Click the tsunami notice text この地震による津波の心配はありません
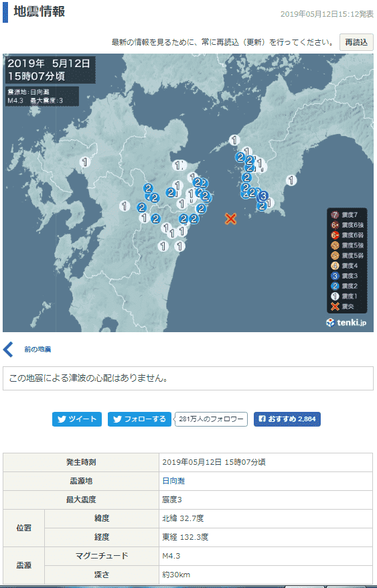Image resolution: width=377 pixels, height=588 pixels. 88,378
